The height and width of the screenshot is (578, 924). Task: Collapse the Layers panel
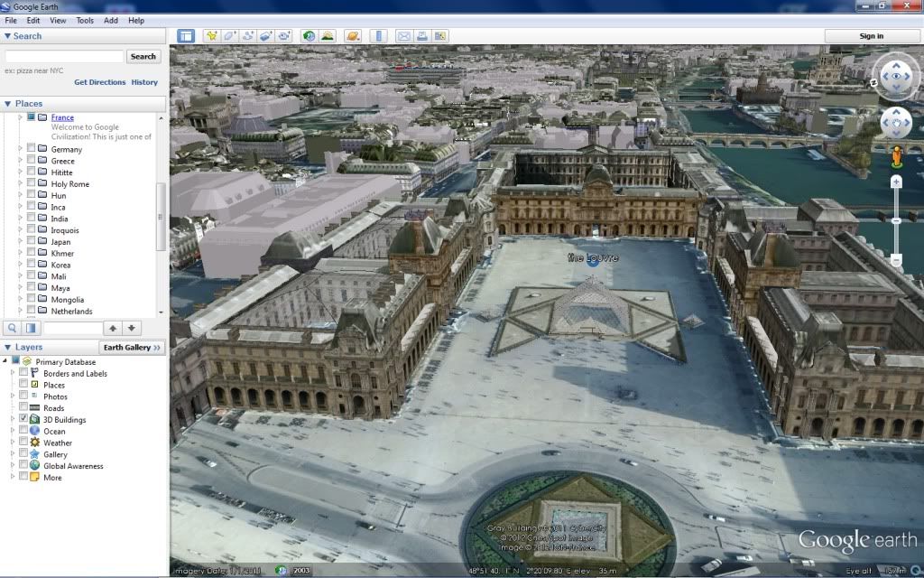pos(7,348)
